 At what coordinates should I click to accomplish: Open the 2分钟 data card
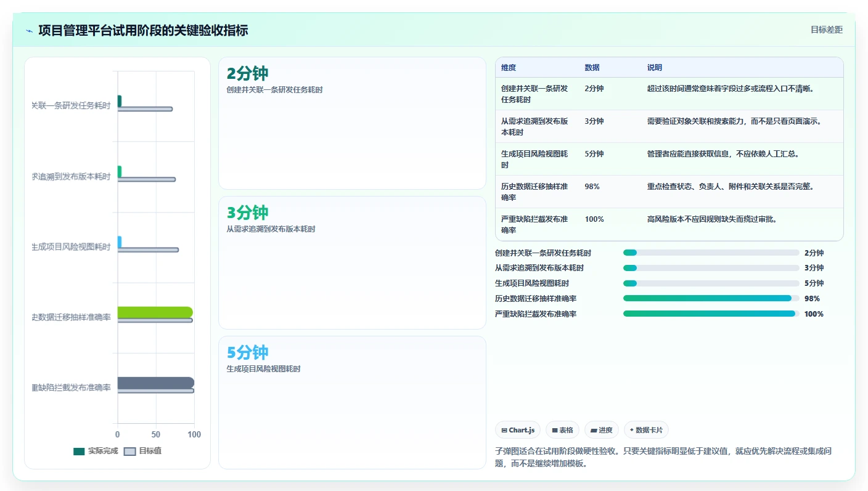[x=352, y=123]
